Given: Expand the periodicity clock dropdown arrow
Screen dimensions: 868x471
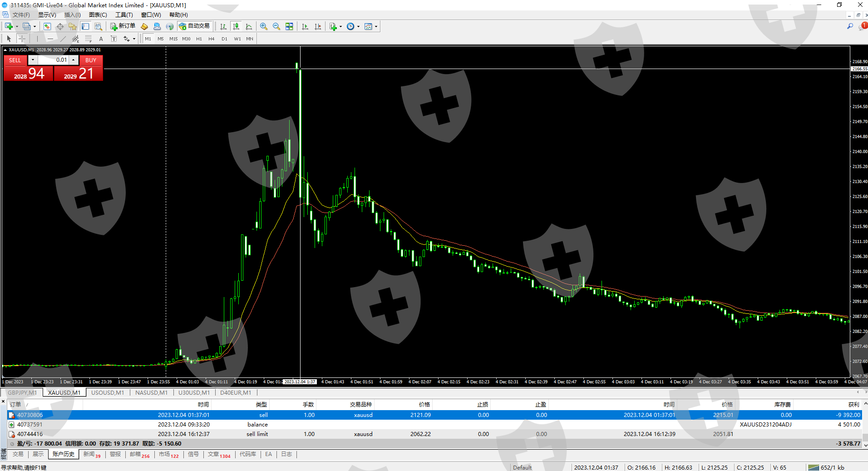Looking at the screenshot, I should [x=358, y=26].
